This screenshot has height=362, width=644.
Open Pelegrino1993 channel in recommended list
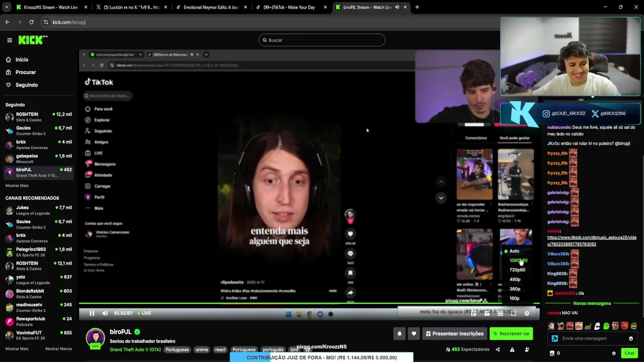pos(39,252)
